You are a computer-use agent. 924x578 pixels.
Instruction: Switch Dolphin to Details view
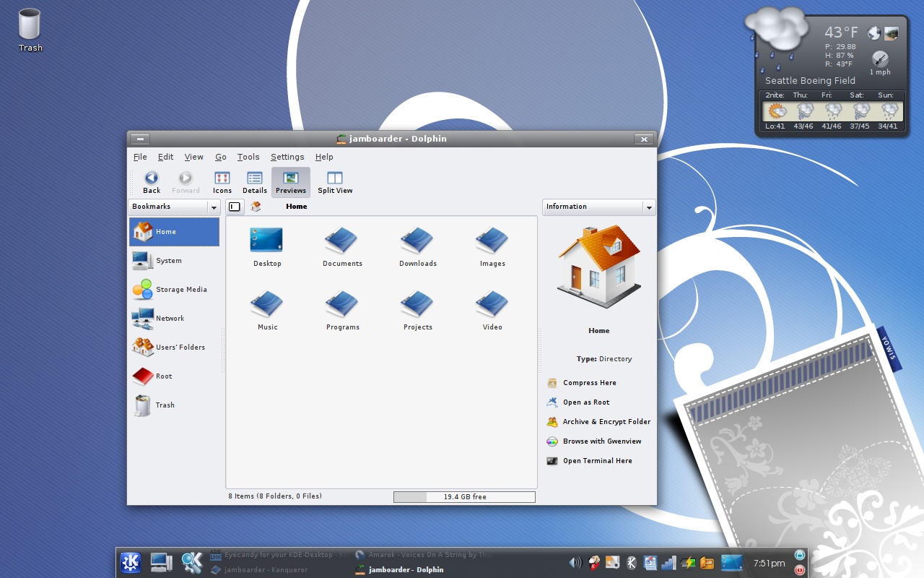click(255, 182)
